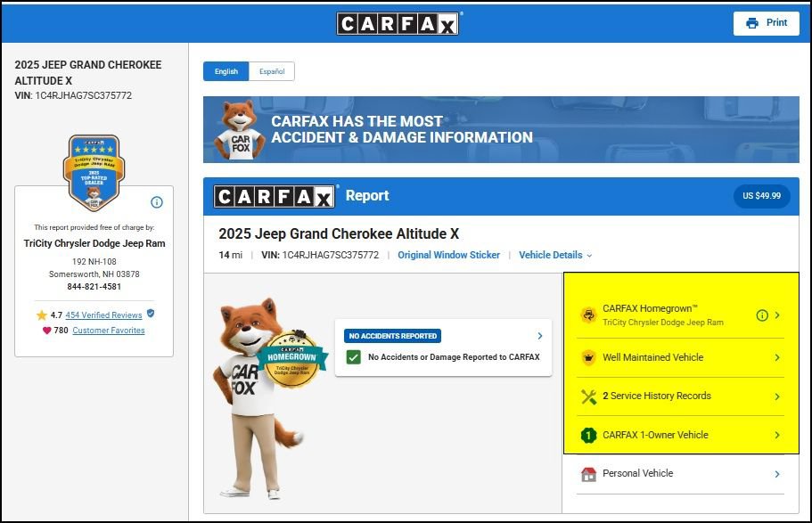Click the dealer phone number 844-821-4581
Screen dimensions: 812x523
coord(94,286)
